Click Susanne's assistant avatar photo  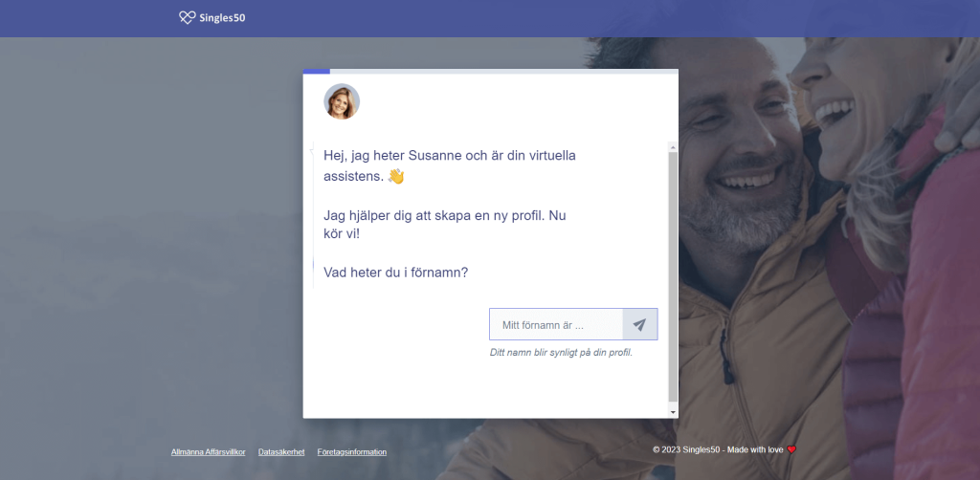pos(342,101)
